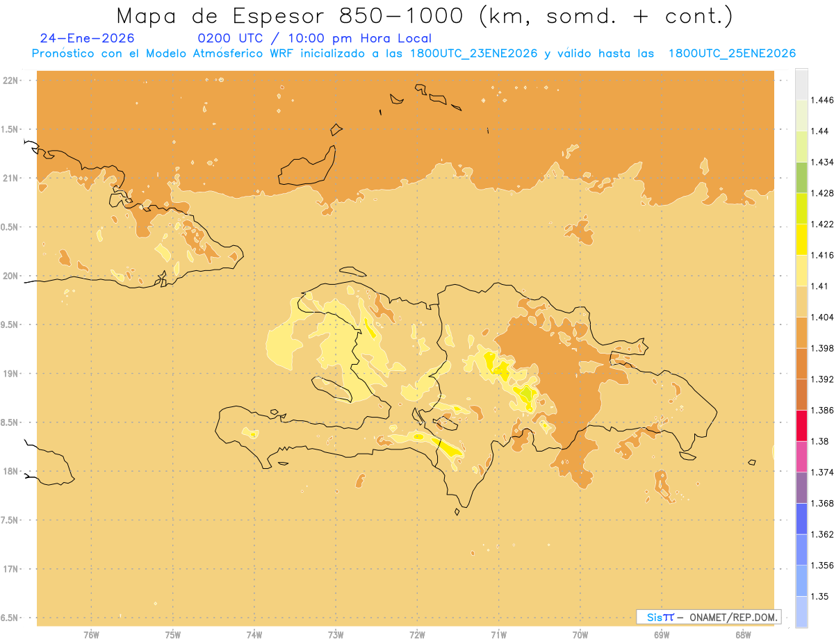Click the longitude axis label 72W
The width and height of the screenshot is (834, 644).
417,635
